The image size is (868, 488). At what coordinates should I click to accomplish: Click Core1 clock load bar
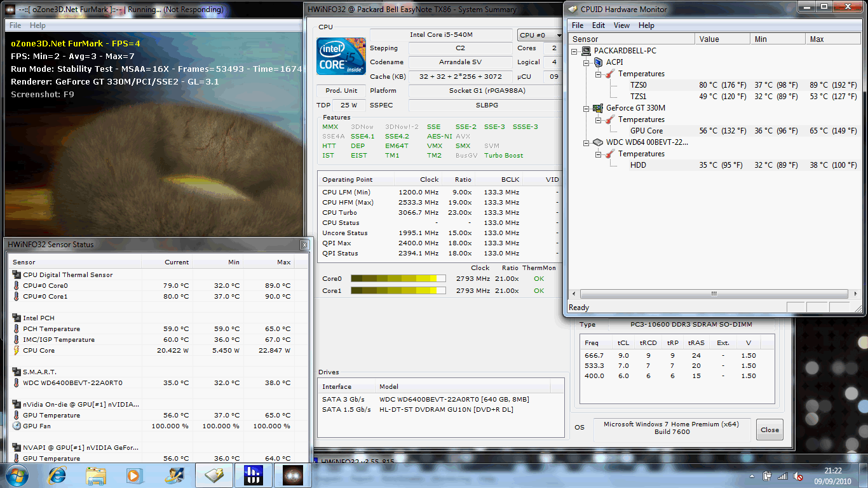coord(398,290)
